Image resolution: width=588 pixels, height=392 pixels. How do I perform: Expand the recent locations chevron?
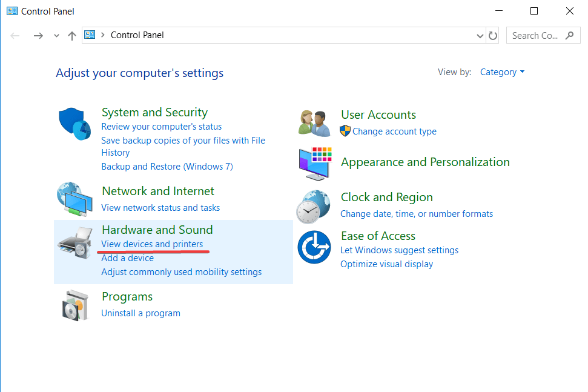[x=56, y=36]
